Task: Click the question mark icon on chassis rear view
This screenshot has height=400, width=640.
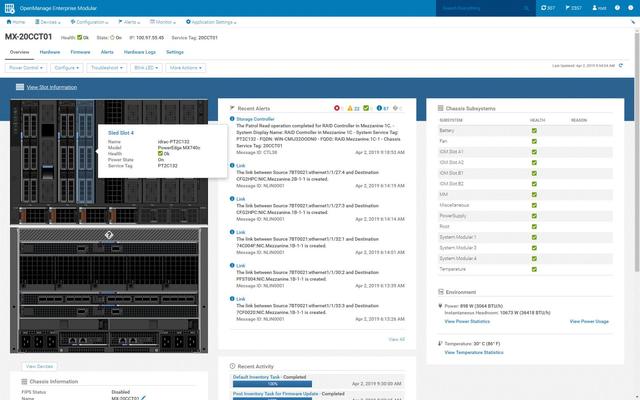Action: point(110,235)
